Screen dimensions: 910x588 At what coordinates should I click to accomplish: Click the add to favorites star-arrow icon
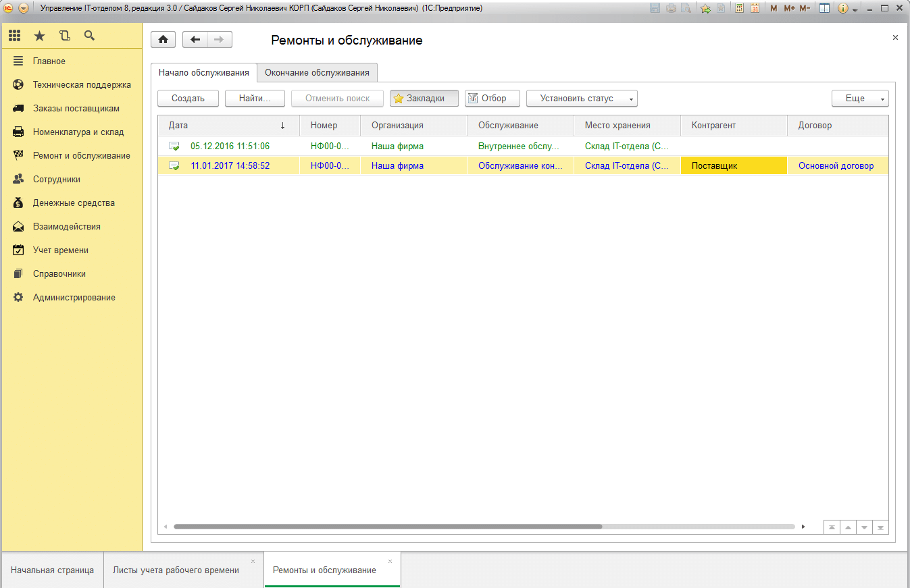[x=705, y=8]
